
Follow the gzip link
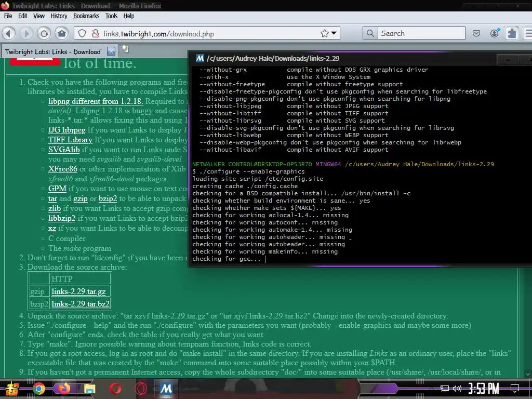pyautogui.click(x=81, y=199)
